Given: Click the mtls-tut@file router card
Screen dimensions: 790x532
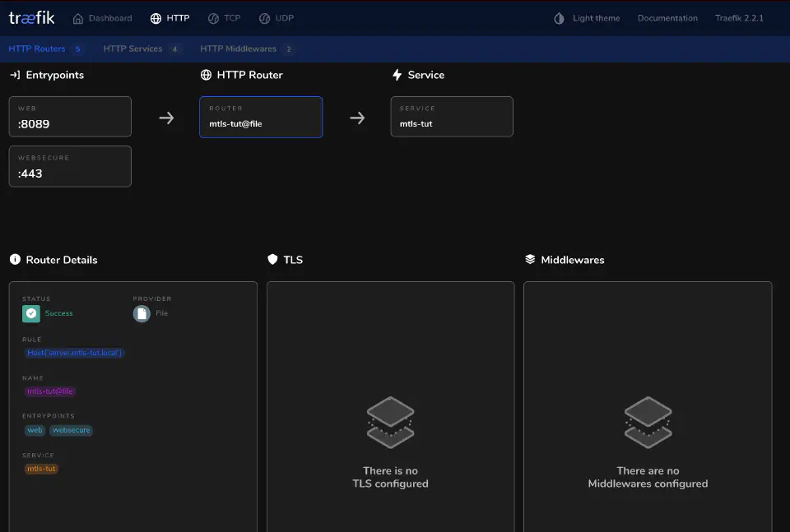Looking at the screenshot, I should [x=261, y=117].
